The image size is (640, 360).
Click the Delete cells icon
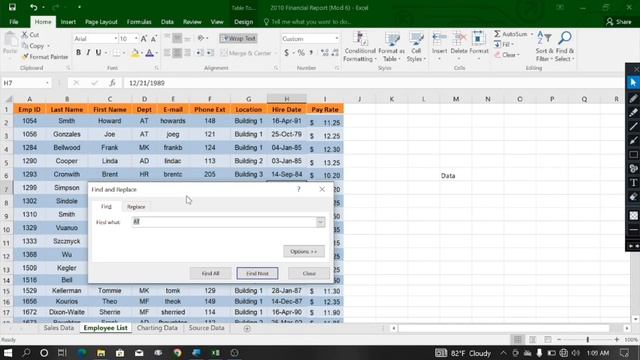point(459,40)
